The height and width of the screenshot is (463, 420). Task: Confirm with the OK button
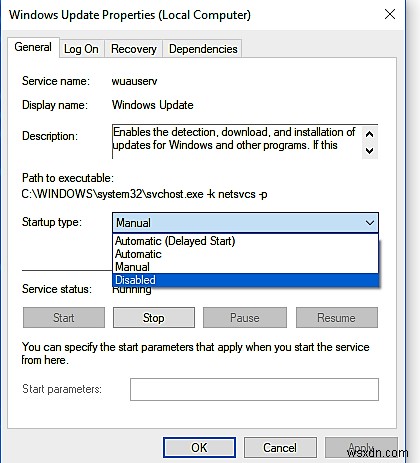click(199, 448)
